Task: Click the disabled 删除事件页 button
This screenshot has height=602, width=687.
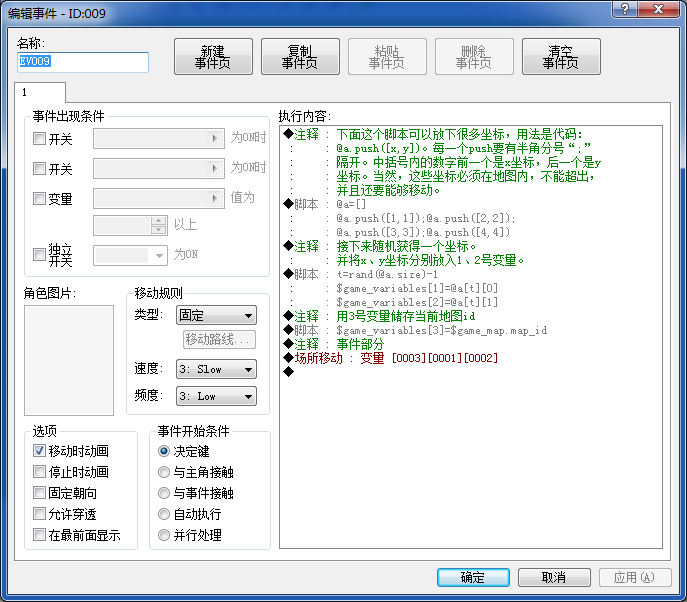Action: 474,57
